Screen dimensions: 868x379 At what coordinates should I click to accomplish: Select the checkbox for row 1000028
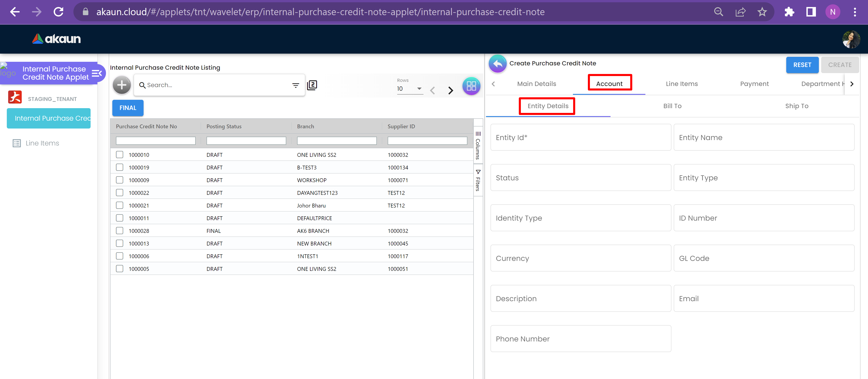120,231
